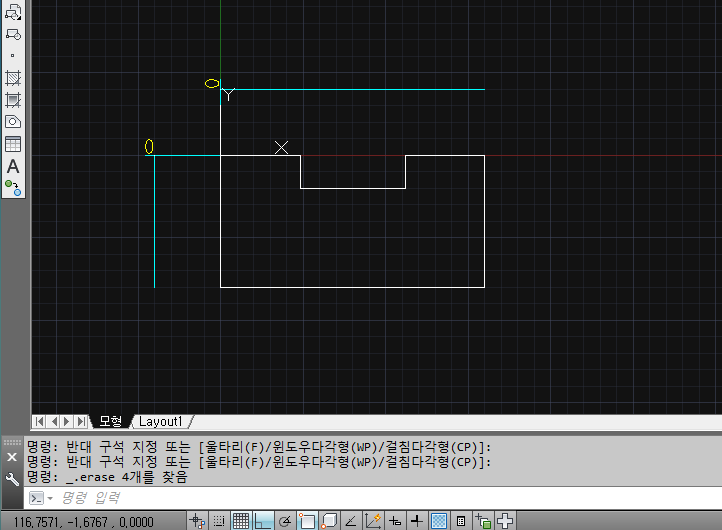Switch to the 모형 tab
The image size is (722, 530).
pos(111,421)
